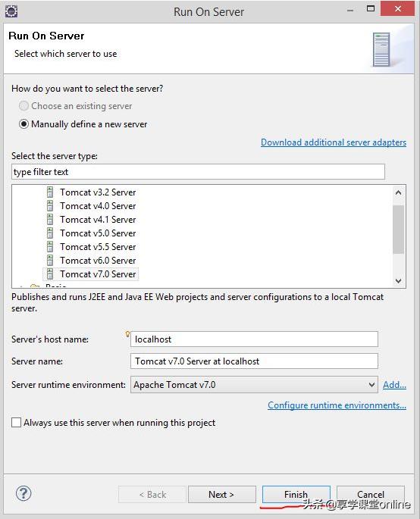Enable Always use this server checkbox
420x519 pixels.
pyautogui.click(x=16, y=423)
